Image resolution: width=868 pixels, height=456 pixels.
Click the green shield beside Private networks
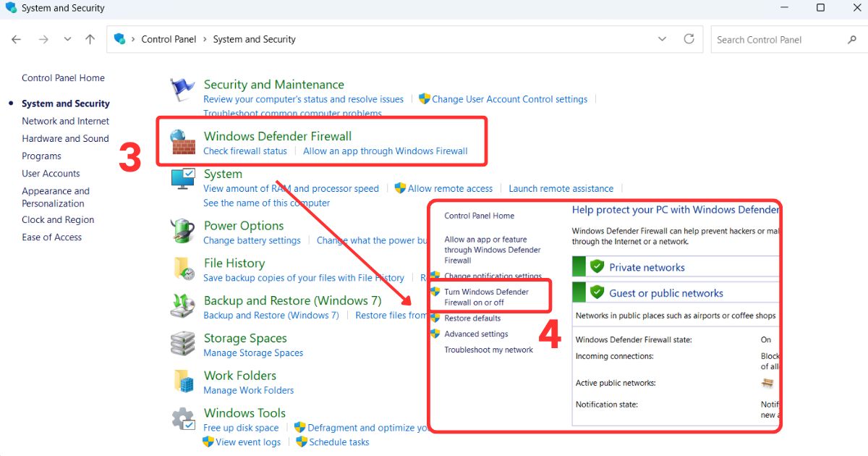(x=596, y=266)
